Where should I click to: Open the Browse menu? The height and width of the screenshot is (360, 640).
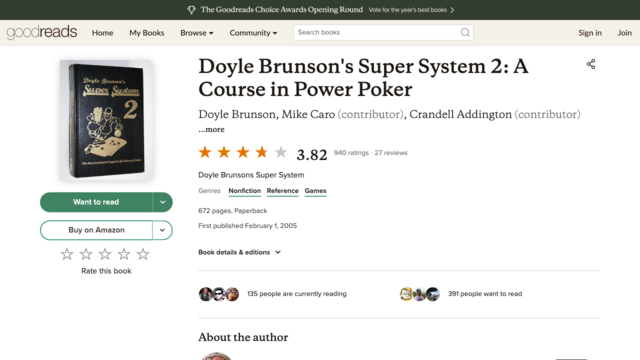197,33
